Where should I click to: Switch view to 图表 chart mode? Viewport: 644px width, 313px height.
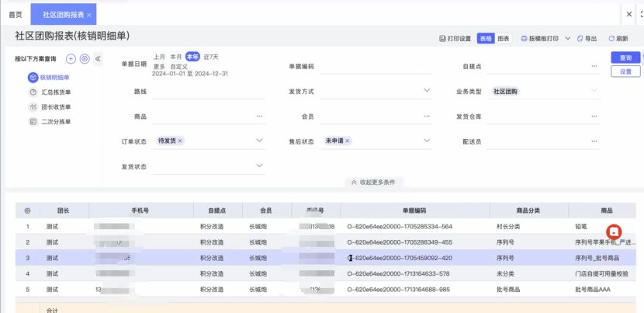(504, 38)
